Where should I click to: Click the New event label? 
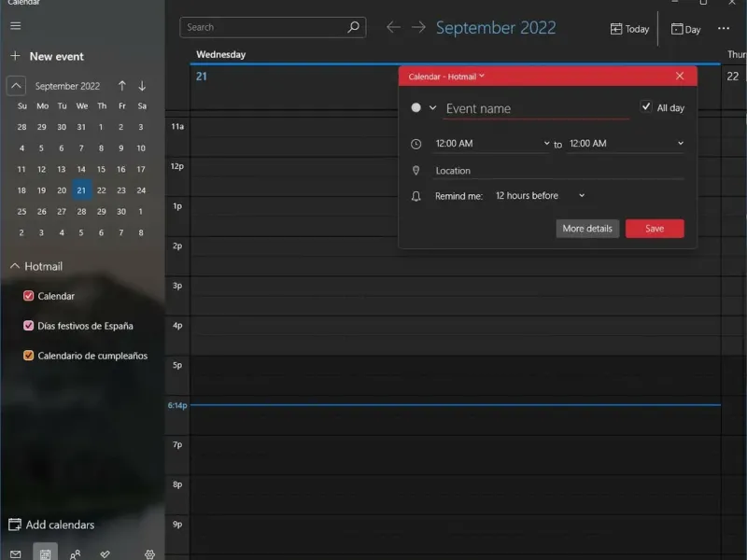(57, 56)
